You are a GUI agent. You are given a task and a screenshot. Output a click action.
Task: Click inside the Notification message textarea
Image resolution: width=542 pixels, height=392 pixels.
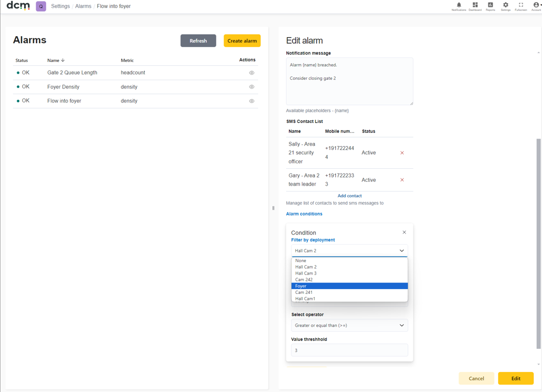[x=349, y=81]
